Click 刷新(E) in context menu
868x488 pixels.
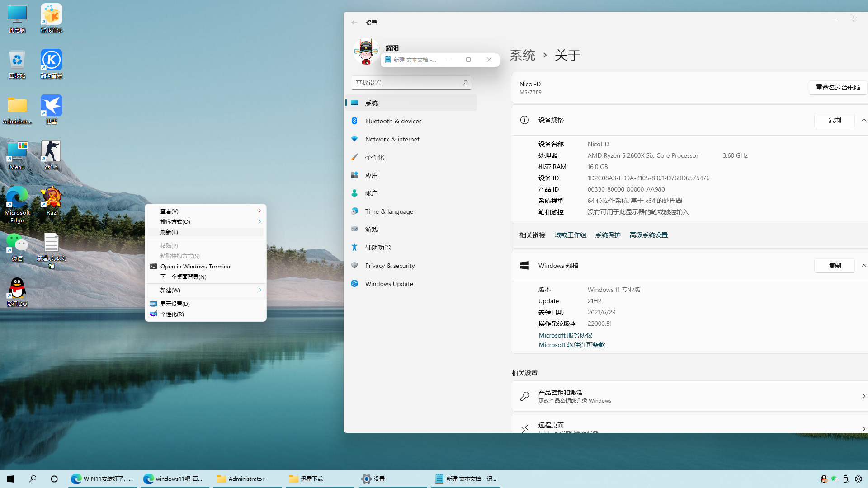point(206,232)
